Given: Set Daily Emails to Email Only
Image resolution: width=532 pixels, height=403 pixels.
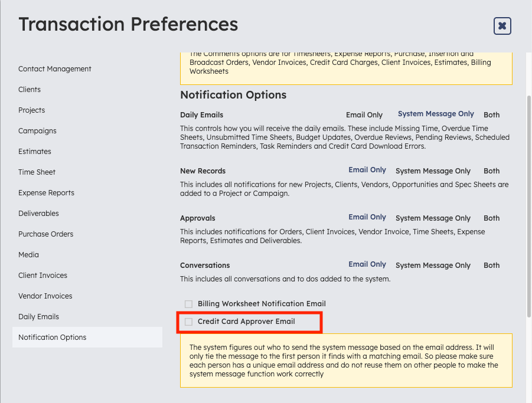Looking at the screenshot, I should (x=364, y=115).
